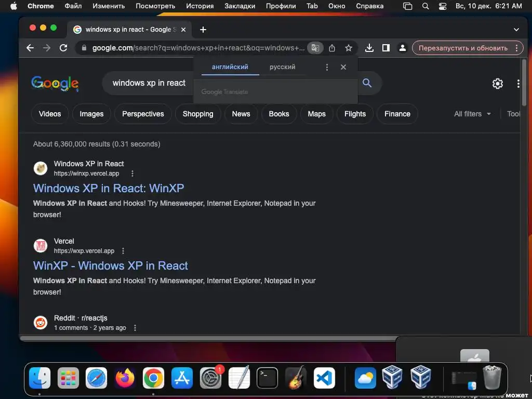Image resolution: width=532 pixels, height=399 pixels.
Task: Open the Файл menu
Action: pyautogui.click(x=73, y=6)
